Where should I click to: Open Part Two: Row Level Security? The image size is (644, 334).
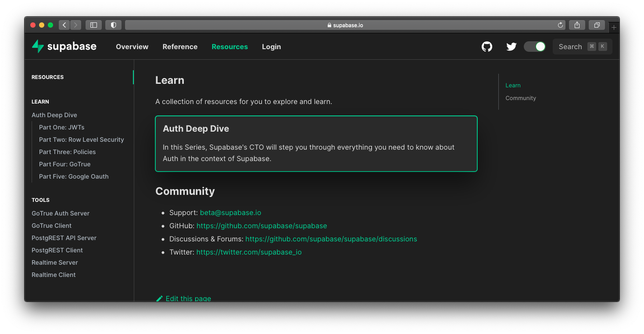pyautogui.click(x=82, y=140)
